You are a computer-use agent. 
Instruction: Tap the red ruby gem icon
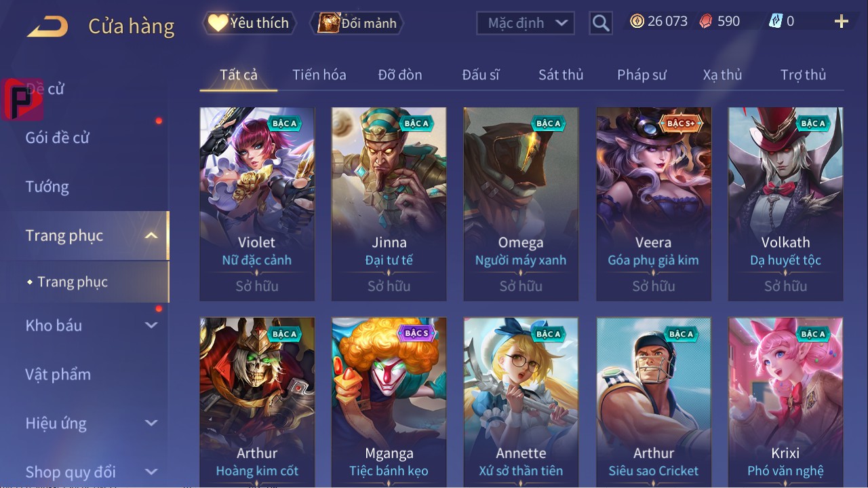706,21
